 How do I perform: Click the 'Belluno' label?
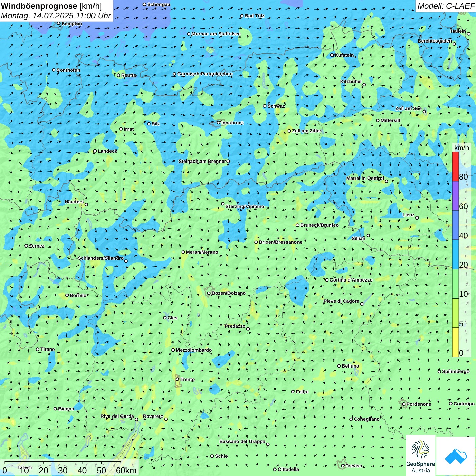pyautogui.click(x=350, y=366)
